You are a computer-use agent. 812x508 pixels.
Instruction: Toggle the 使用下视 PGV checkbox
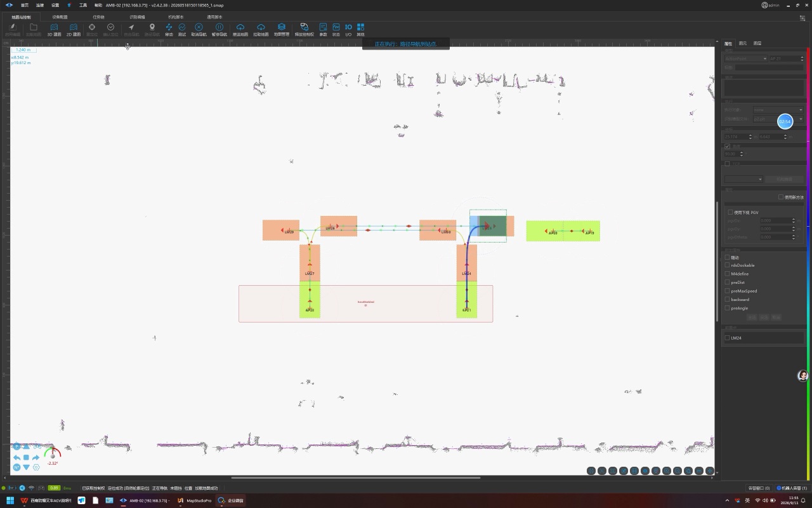point(731,212)
